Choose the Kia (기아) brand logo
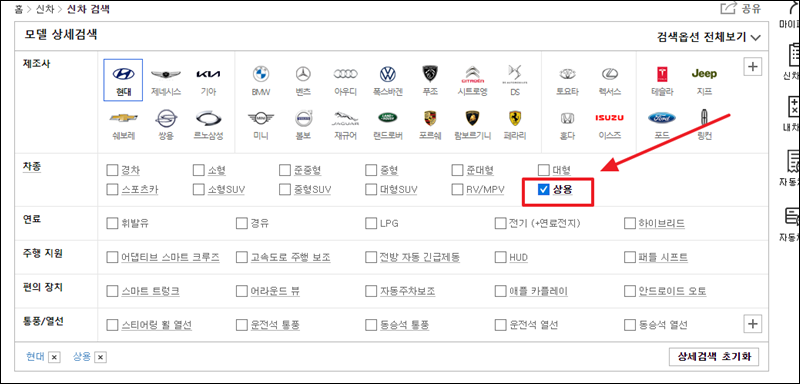Image resolution: width=800 pixels, height=384 pixels. (x=208, y=74)
